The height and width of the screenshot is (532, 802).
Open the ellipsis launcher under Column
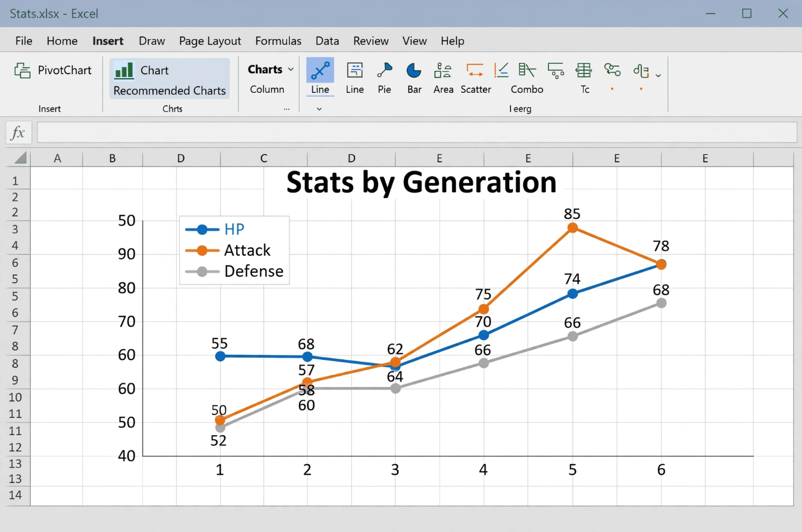coord(287,109)
